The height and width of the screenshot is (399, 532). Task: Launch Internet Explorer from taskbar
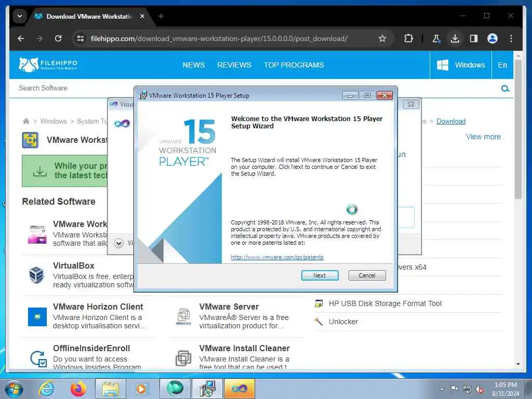[x=46, y=389]
